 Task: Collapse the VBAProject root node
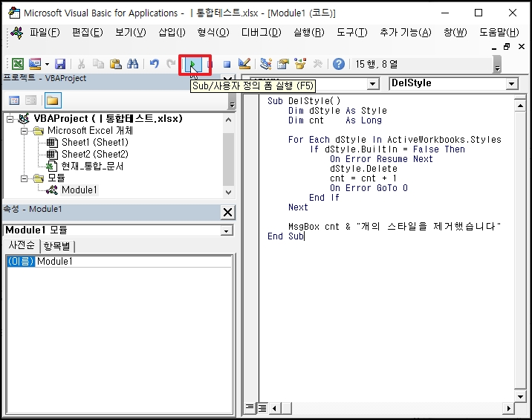(x=10, y=119)
